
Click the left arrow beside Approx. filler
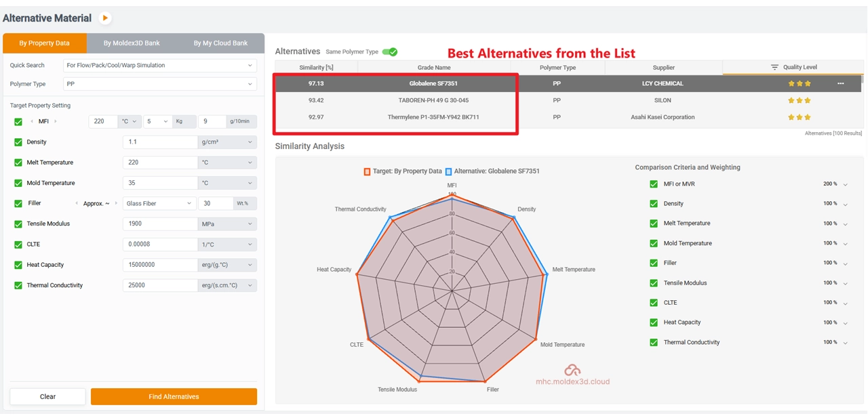tap(76, 203)
